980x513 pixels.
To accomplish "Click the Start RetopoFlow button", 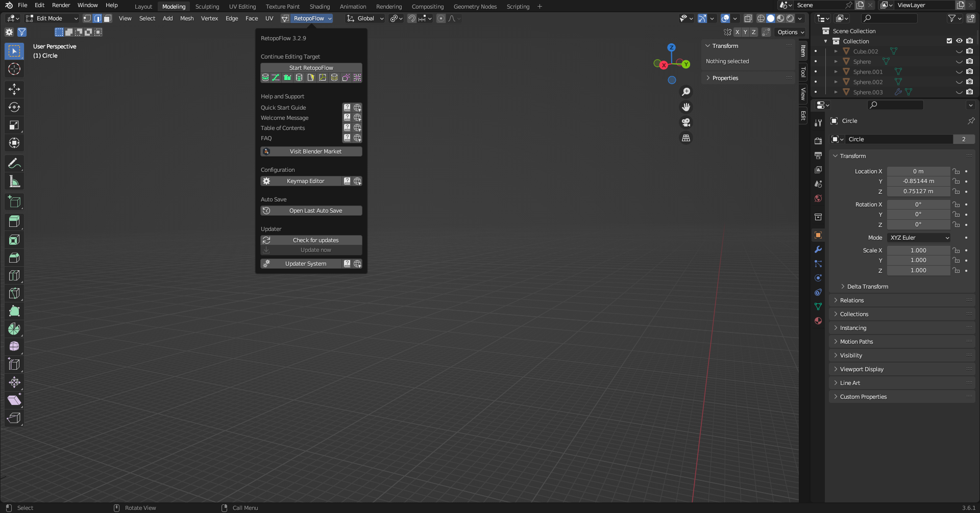I will pyautogui.click(x=311, y=68).
